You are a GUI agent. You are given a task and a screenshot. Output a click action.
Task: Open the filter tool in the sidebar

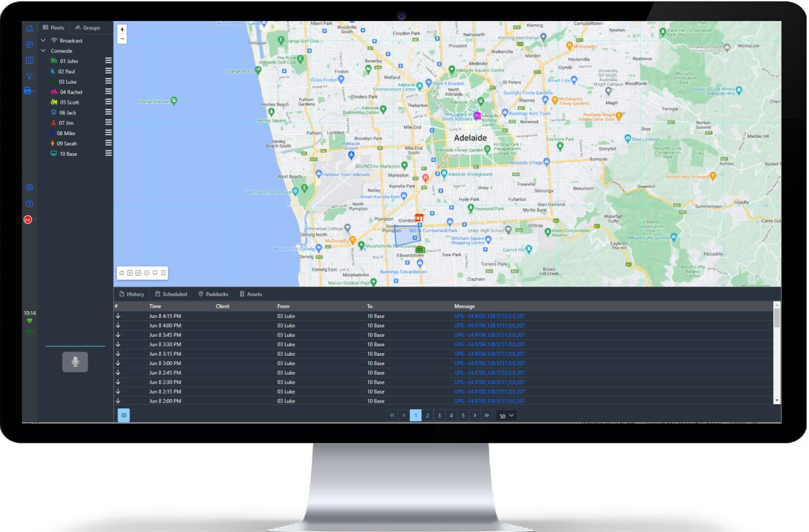(29, 76)
